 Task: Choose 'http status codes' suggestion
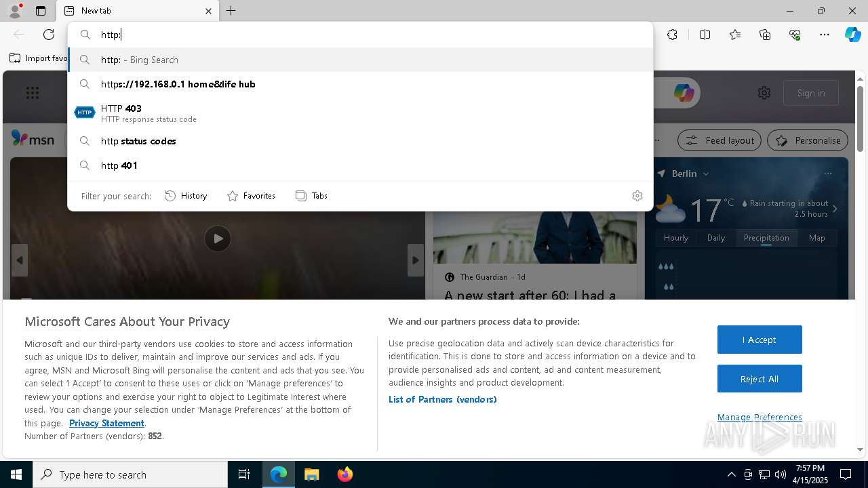click(x=361, y=141)
